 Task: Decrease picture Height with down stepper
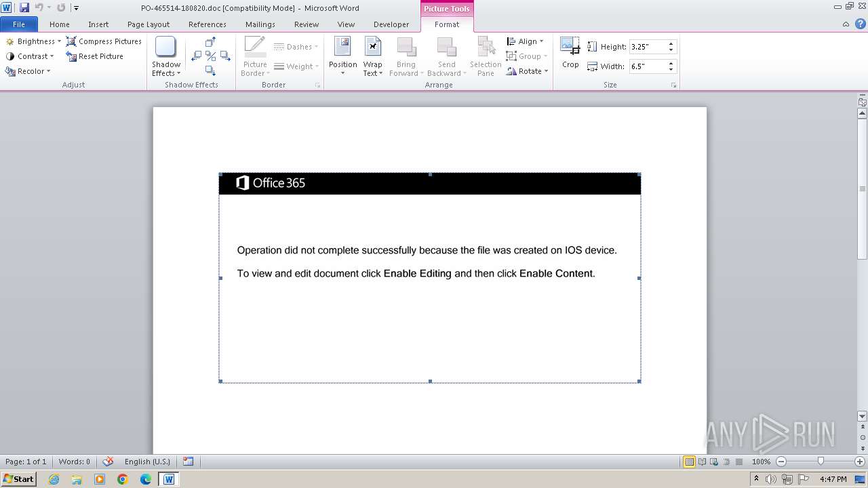[x=671, y=50]
